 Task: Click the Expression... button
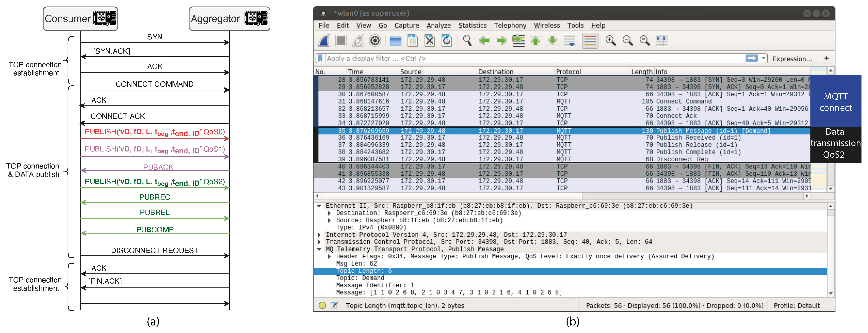792,59
